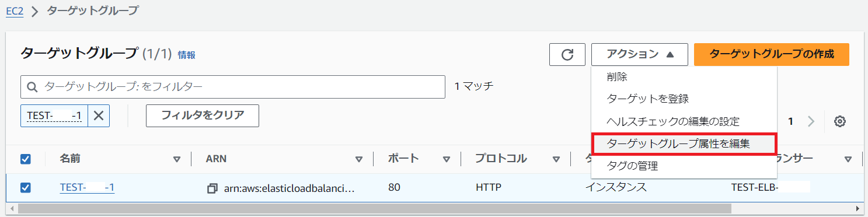Collapse the アクション dropdown menu
868x217 pixels.
[x=640, y=54]
